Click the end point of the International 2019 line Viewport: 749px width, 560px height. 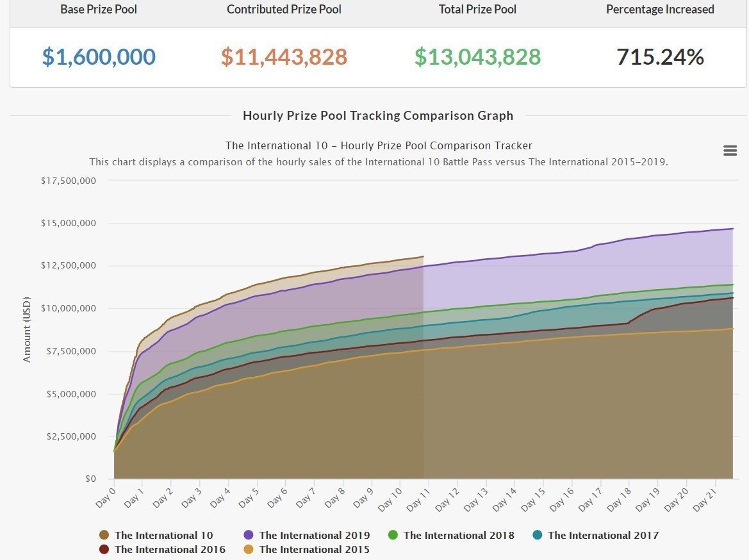click(x=733, y=229)
